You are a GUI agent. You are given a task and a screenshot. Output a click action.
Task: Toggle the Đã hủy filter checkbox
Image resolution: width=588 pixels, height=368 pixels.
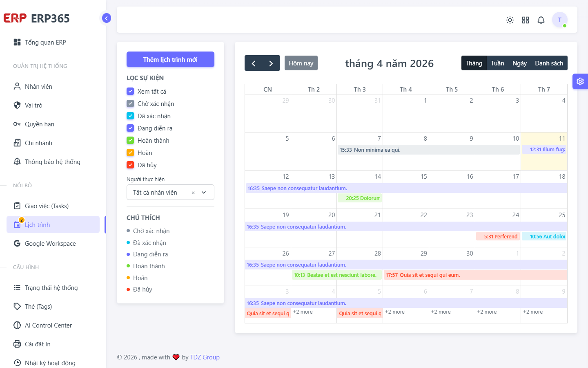pos(130,165)
